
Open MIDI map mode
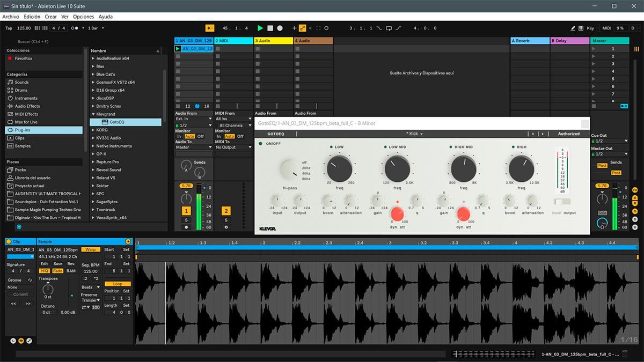(x=606, y=28)
